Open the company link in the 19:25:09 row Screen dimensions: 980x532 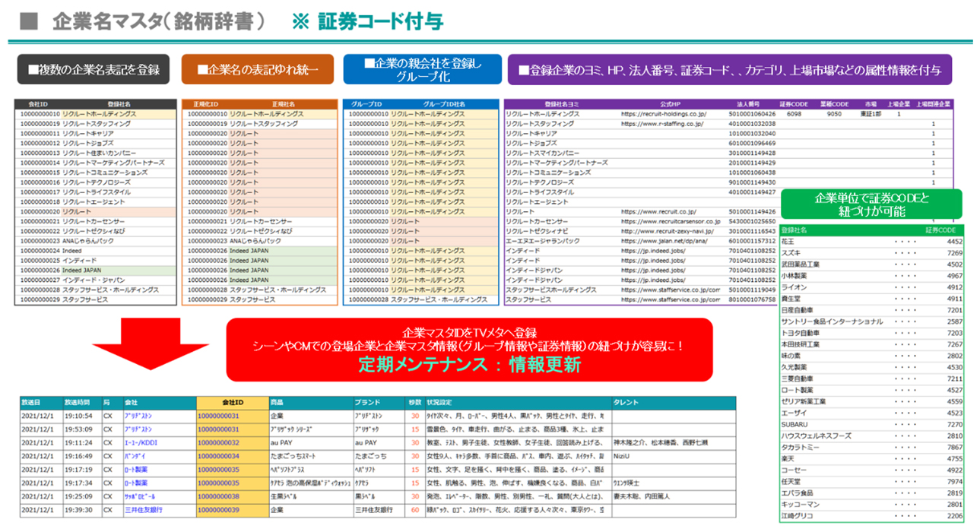[x=140, y=496]
